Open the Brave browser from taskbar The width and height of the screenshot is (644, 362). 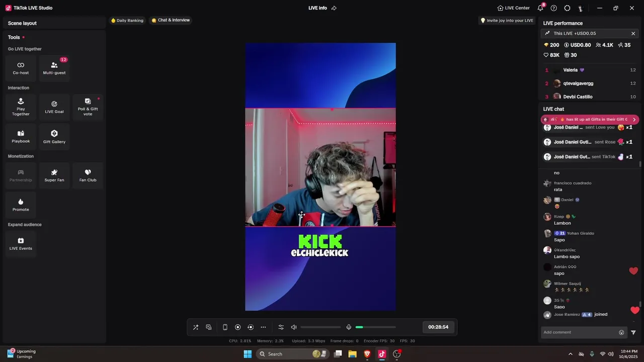(x=367, y=354)
